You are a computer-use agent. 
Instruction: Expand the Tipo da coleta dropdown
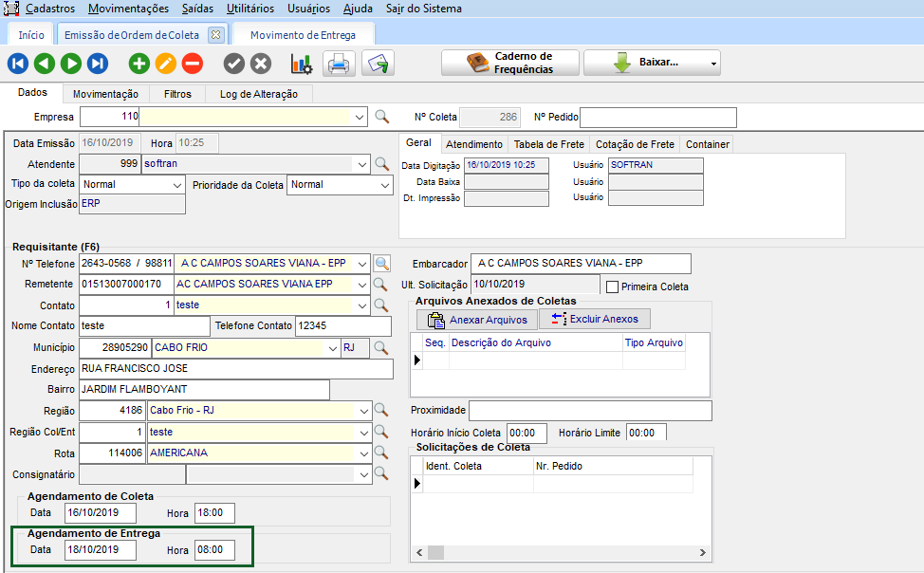click(x=177, y=185)
